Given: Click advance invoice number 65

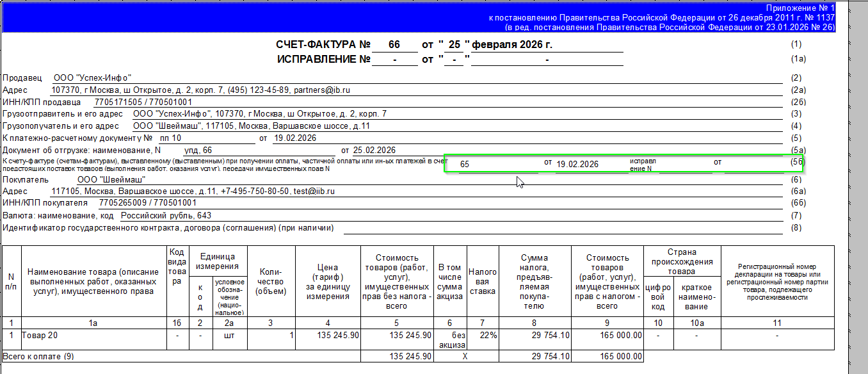Looking at the screenshot, I should pyautogui.click(x=465, y=164).
